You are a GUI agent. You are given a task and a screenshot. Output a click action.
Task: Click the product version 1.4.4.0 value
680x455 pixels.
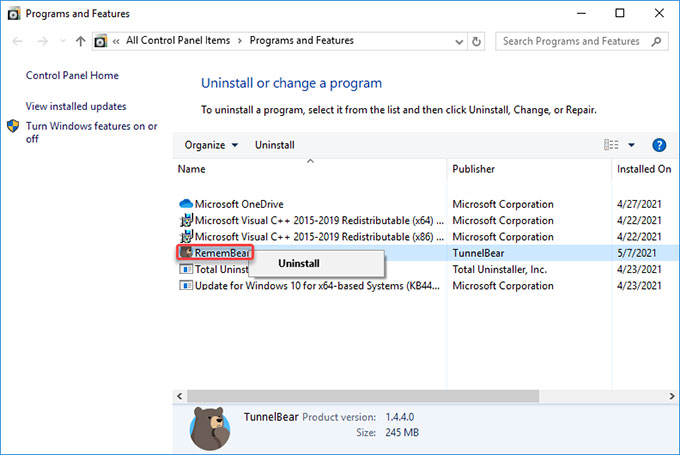click(400, 417)
